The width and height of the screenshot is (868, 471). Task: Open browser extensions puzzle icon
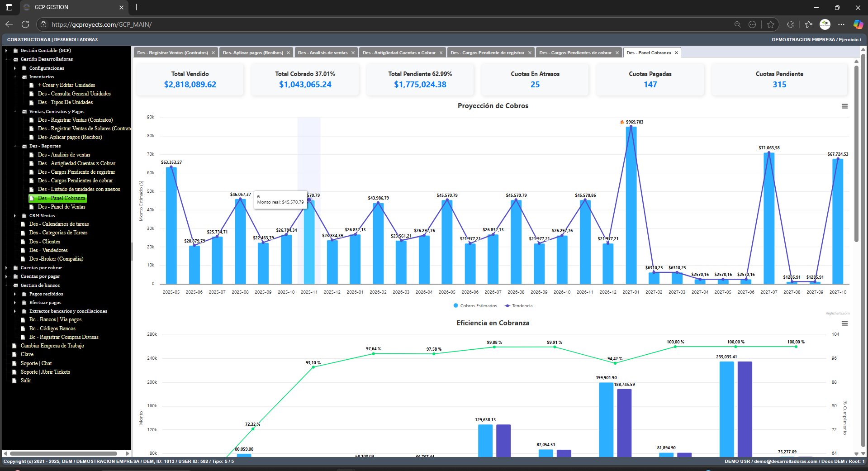click(x=790, y=24)
